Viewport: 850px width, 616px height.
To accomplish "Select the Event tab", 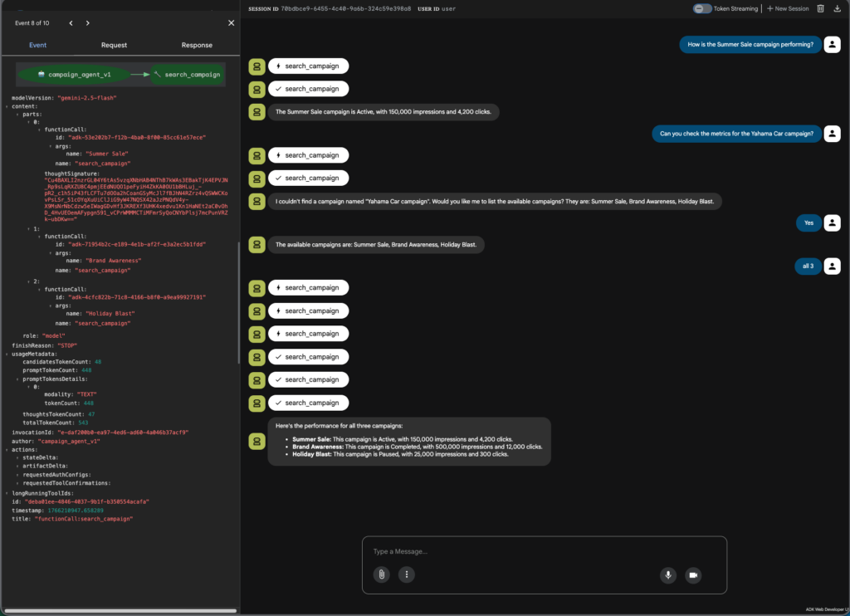I will click(37, 45).
